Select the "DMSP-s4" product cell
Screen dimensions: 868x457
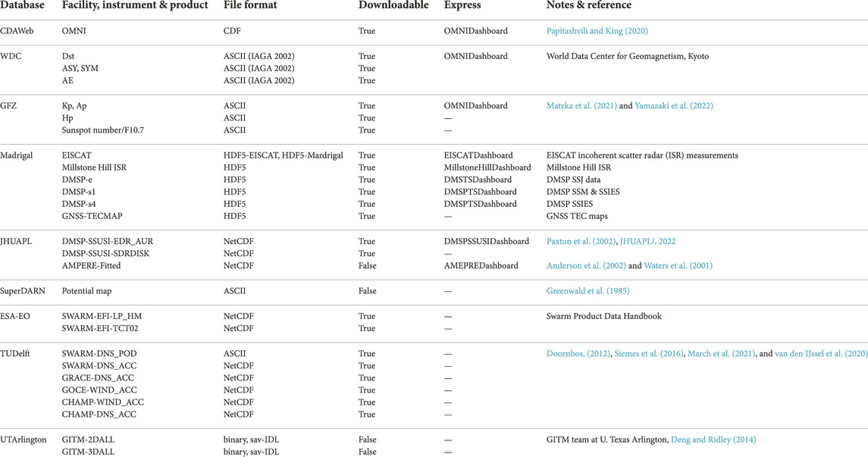[x=79, y=204]
